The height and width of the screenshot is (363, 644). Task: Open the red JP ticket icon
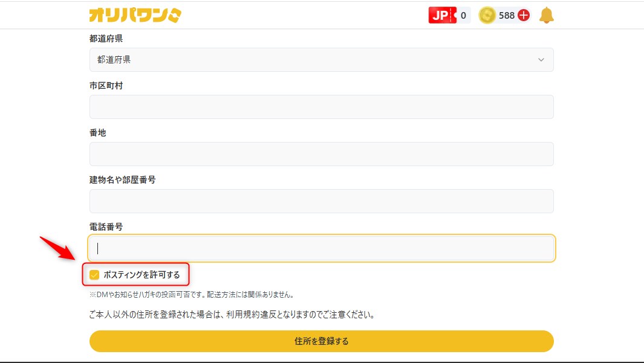tap(442, 15)
